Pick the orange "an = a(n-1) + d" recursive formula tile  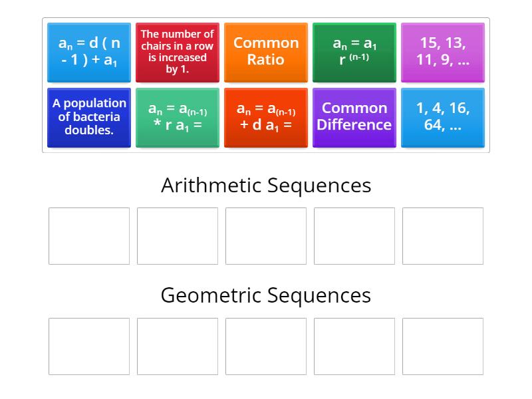pyautogui.click(x=266, y=117)
